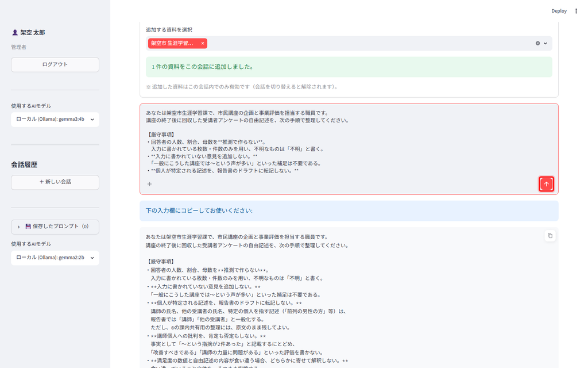Click the ログアウト button

click(55, 64)
